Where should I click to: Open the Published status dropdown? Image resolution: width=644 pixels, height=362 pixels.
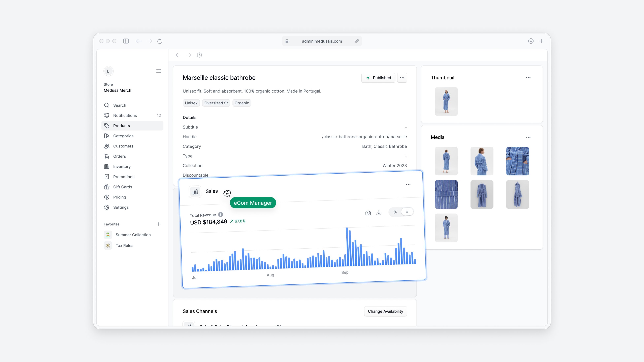coord(378,78)
